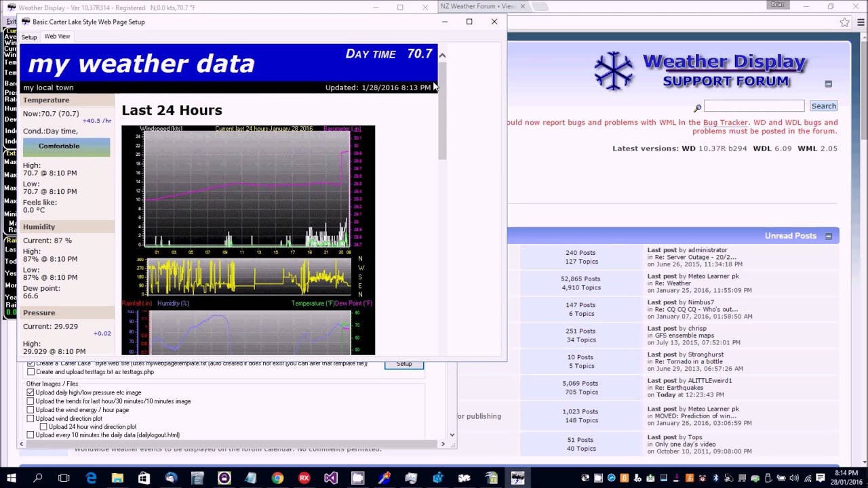
Task: Click the Setup button beside Carter Lake option
Action: tap(404, 364)
